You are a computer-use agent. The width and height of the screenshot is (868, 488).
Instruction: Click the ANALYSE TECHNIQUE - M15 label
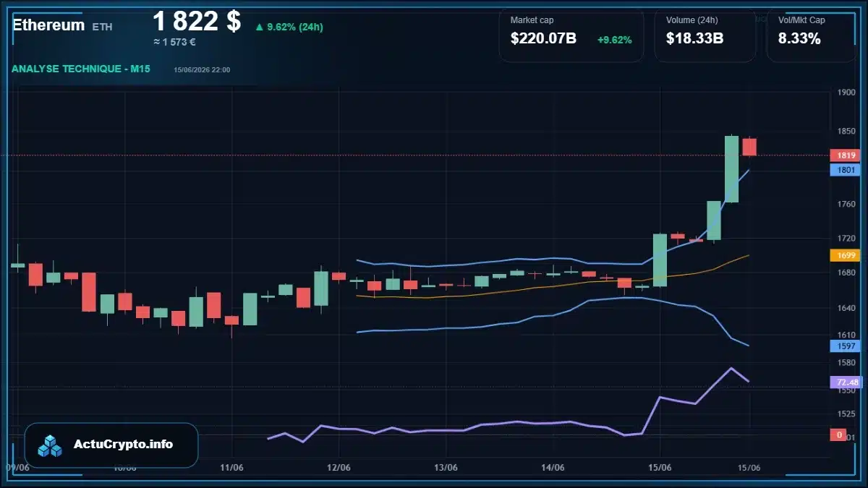[x=81, y=69]
